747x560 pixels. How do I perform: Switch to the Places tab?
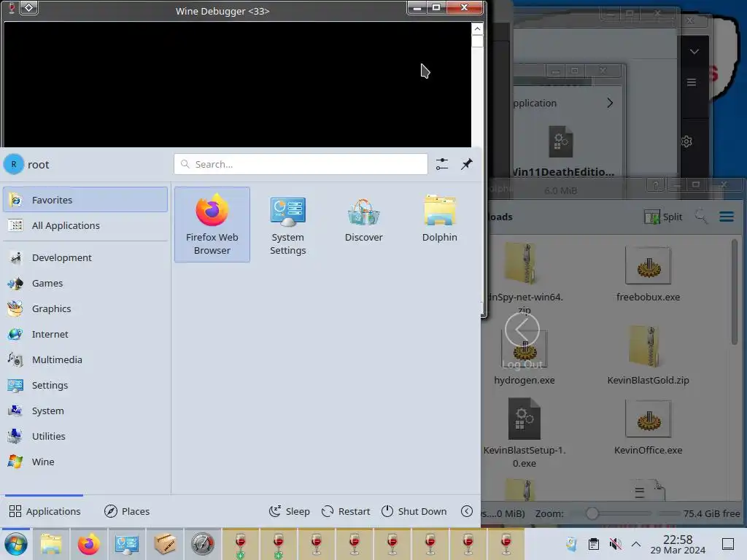[127, 511]
